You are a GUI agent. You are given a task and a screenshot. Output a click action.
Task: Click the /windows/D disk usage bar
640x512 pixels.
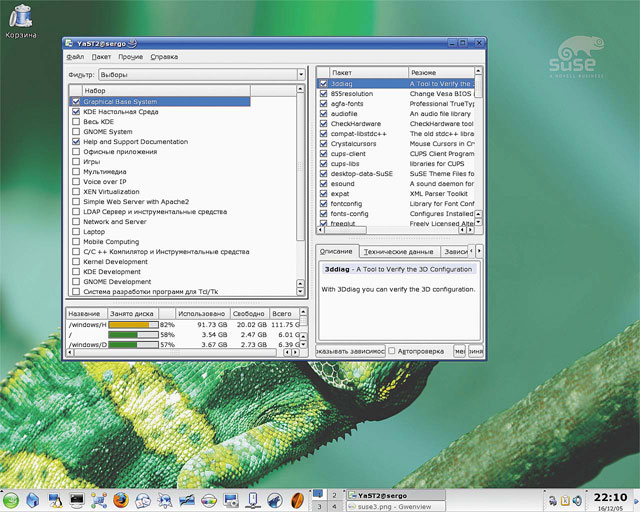133,345
